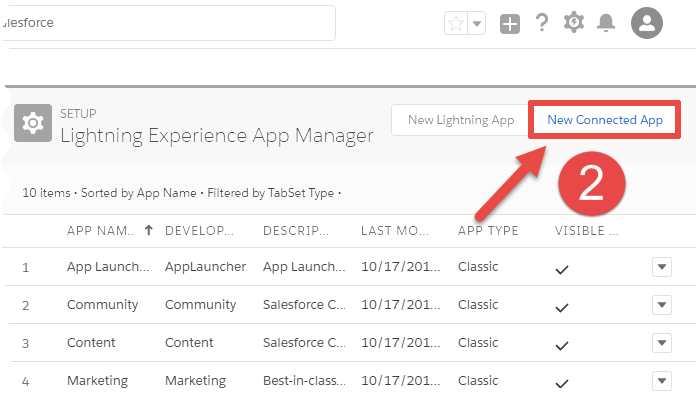The width and height of the screenshot is (696, 399).
Task: Sort by the Last Modified column header
Action: click(x=395, y=231)
